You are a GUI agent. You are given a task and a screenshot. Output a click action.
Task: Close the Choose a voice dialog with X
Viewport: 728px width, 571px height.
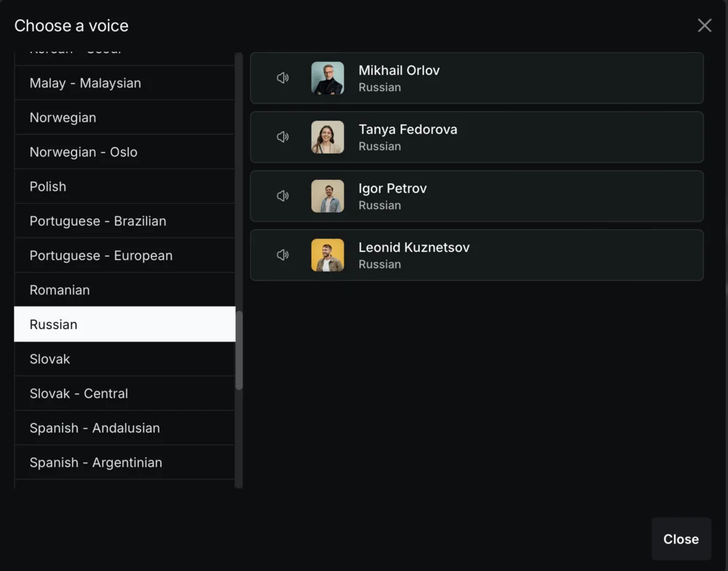(x=704, y=25)
